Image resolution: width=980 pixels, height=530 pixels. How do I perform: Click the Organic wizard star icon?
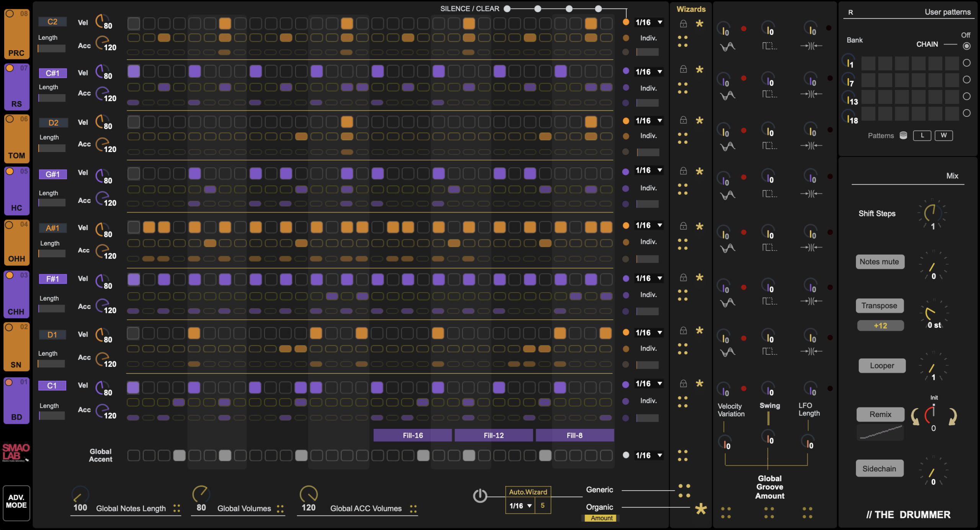pyautogui.click(x=701, y=509)
